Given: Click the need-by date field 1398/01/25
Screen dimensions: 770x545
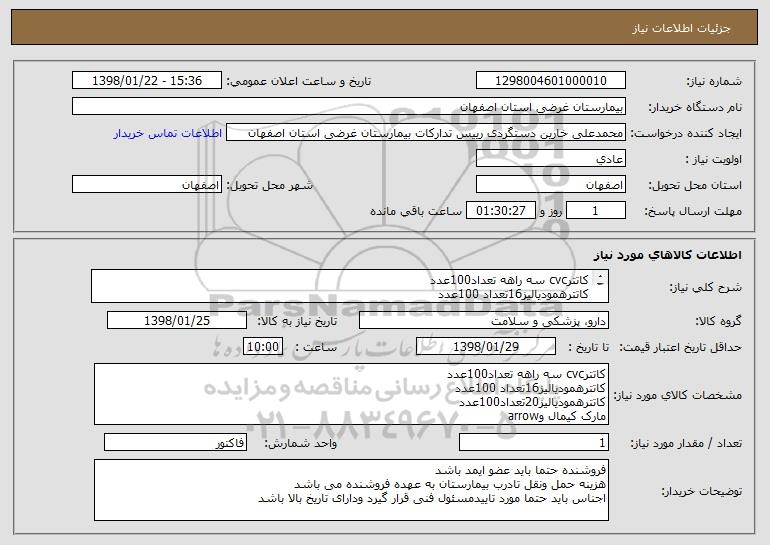Looking at the screenshot, I should [x=177, y=321].
